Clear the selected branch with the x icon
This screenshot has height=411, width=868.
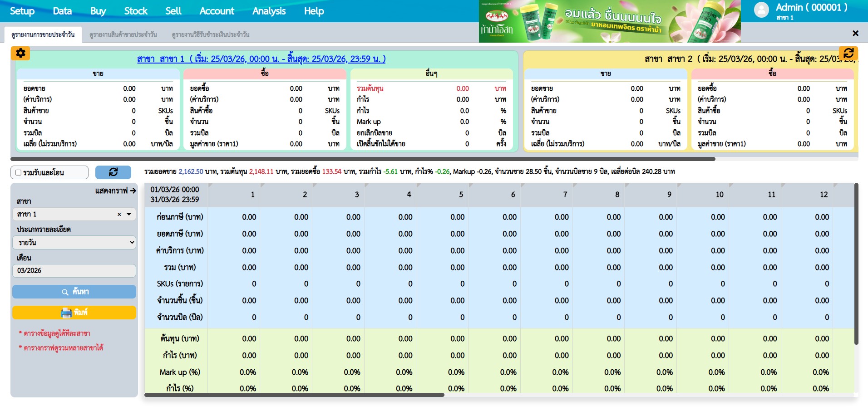(x=119, y=215)
